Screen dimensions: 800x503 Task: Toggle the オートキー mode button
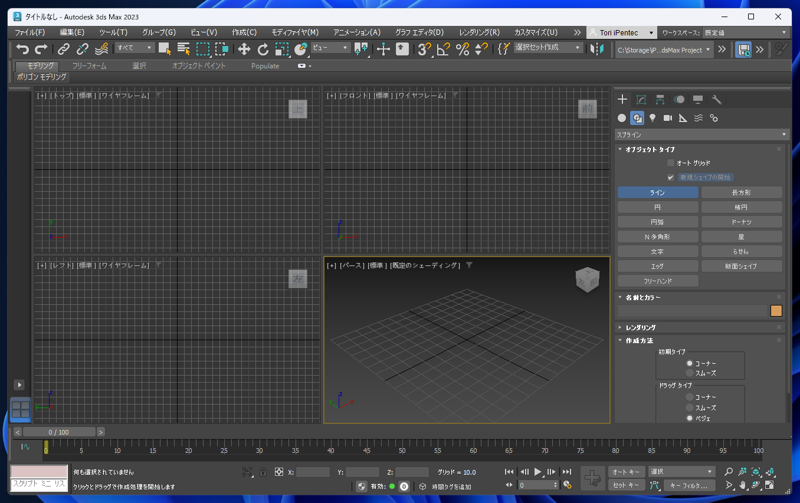(626, 472)
